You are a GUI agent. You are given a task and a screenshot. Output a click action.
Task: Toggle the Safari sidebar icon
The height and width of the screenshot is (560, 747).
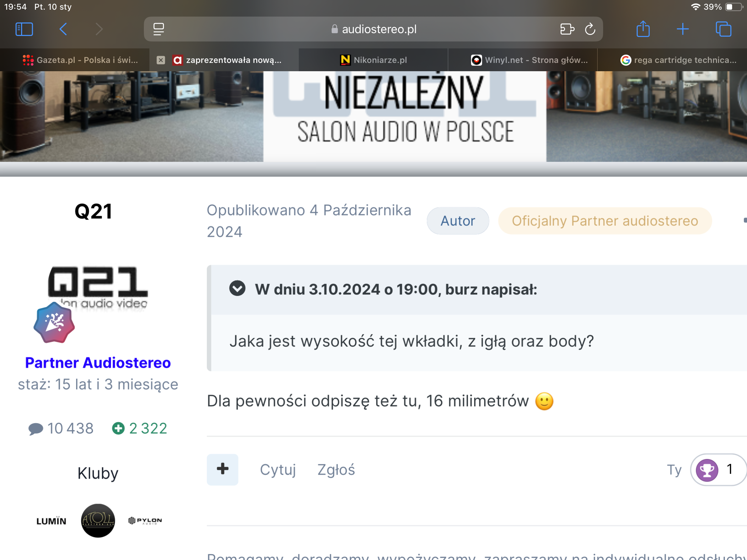(x=24, y=29)
